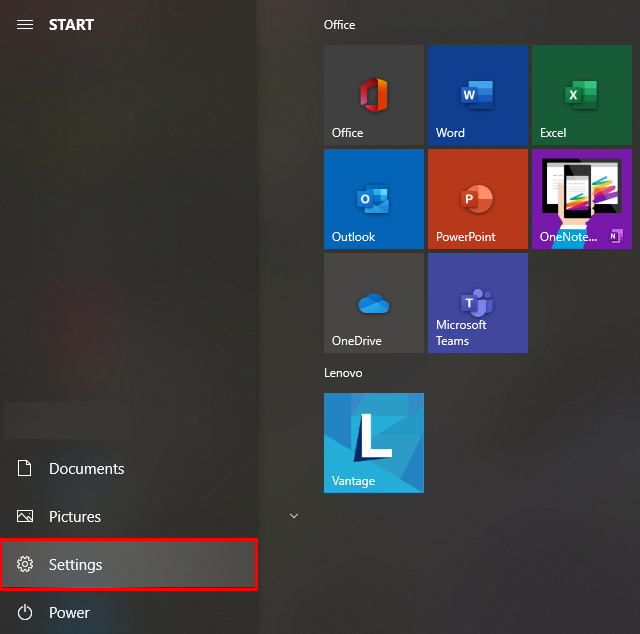Click the Office group heading
The image size is (640, 634).
click(x=339, y=25)
